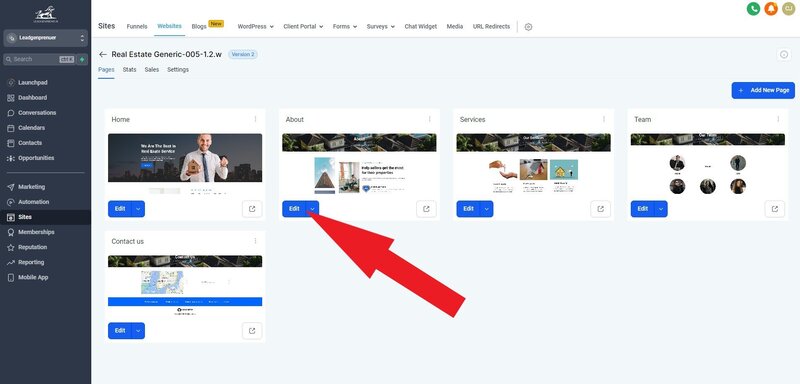The height and width of the screenshot is (384, 800).
Task: Expand the Team page Edit dropdown arrow
Action: point(661,209)
